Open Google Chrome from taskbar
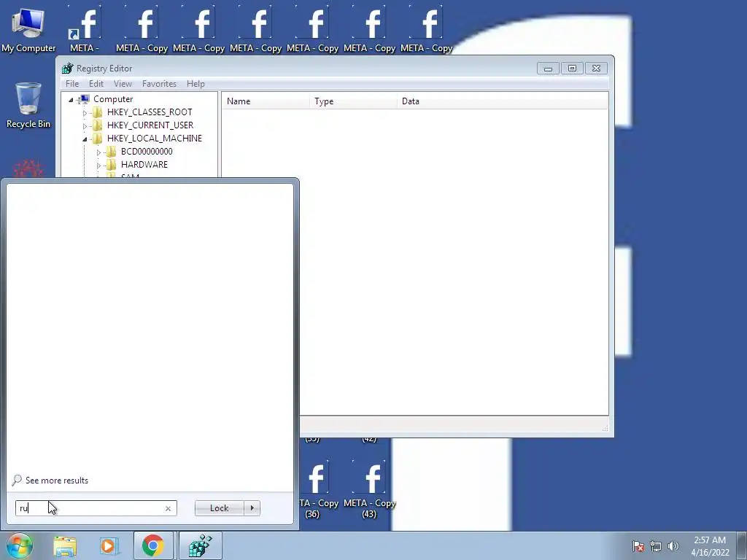Viewport: 747px width, 560px height. [x=152, y=545]
